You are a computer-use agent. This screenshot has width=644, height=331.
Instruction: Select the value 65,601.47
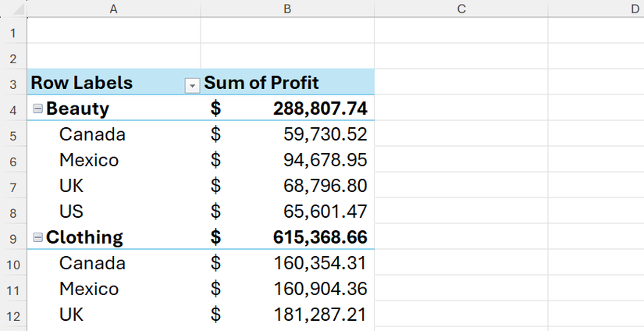[287, 211]
